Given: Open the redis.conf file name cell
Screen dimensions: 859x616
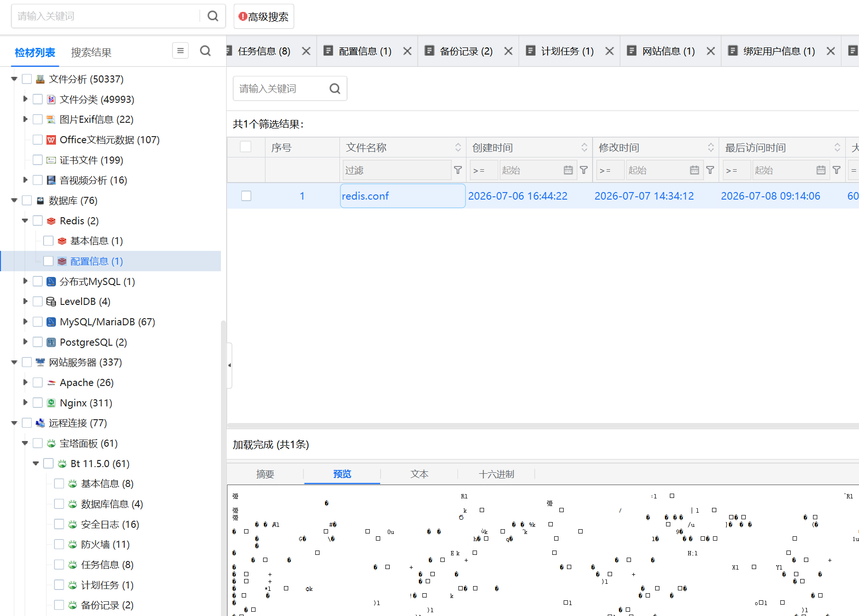Looking at the screenshot, I should tap(402, 196).
